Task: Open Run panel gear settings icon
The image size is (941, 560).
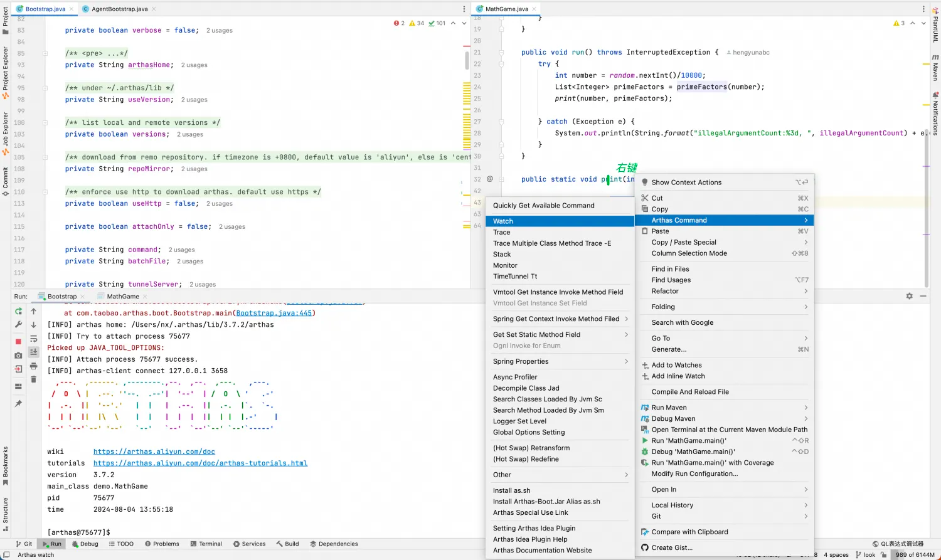Action: (x=909, y=296)
